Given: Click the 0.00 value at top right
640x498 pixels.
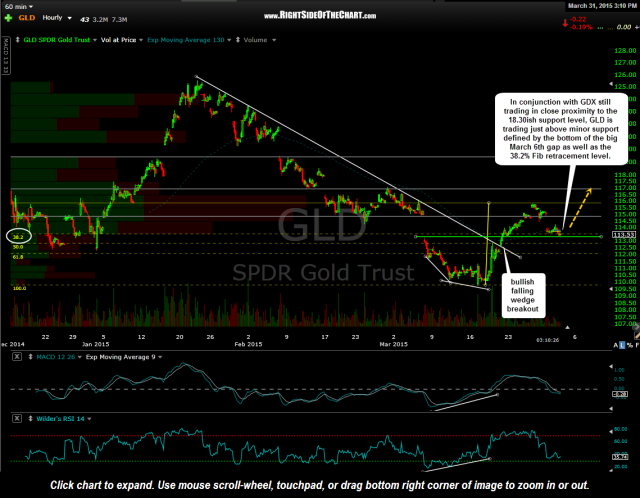Looking at the screenshot, I should click(624, 27).
